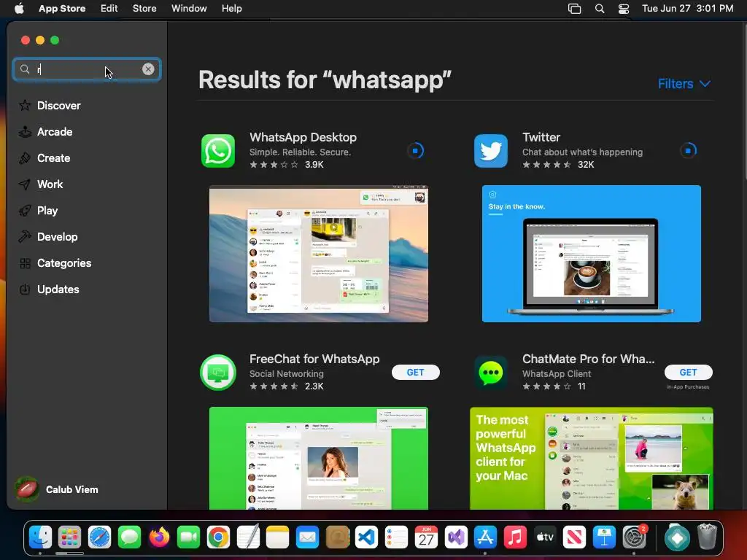View the FreeChat for WhatsApp screenshot
Image resolution: width=747 pixels, height=560 pixels.
tap(319, 458)
